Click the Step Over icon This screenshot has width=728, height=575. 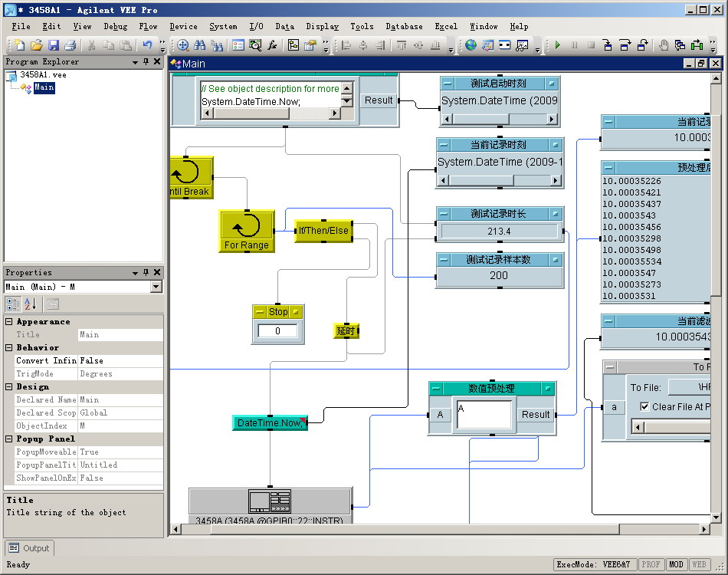pos(625,45)
